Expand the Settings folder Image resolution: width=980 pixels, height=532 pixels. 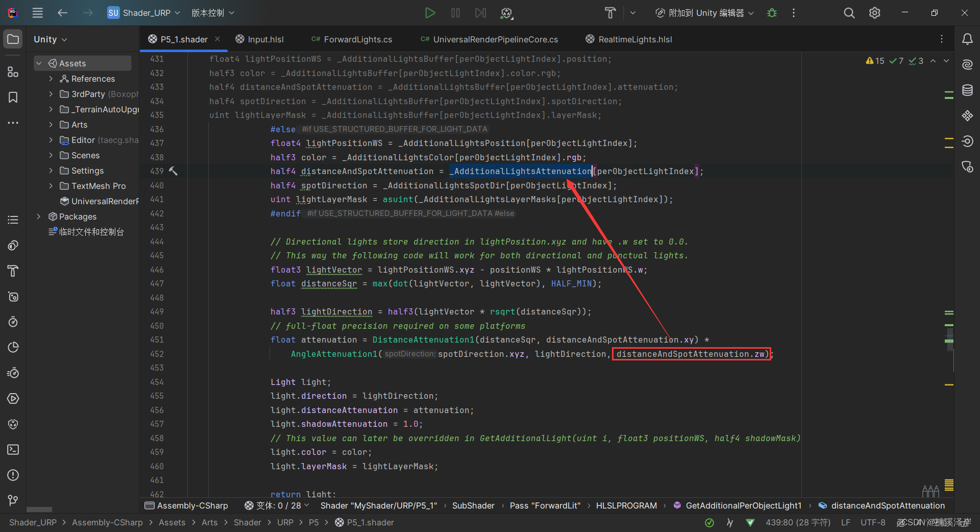51,171
